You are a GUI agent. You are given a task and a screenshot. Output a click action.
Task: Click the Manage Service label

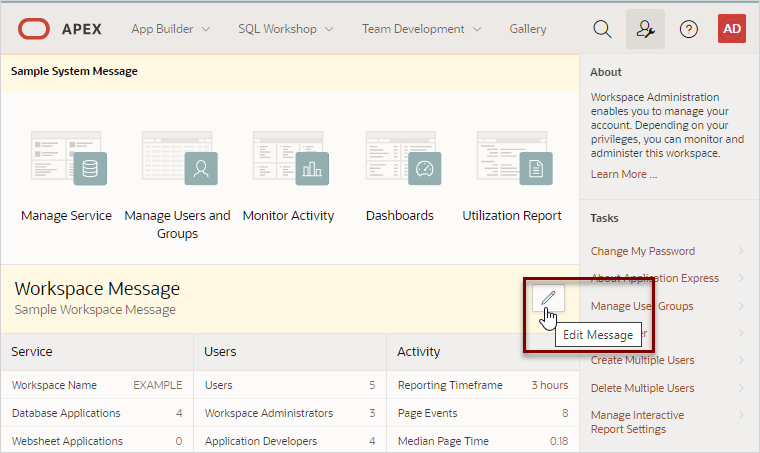click(66, 216)
